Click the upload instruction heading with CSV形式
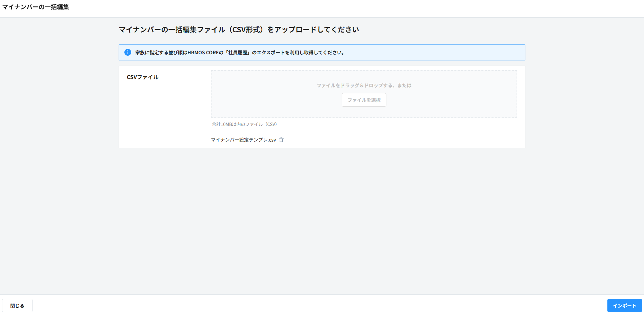This screenshot has height=315, width=644. 239,30
